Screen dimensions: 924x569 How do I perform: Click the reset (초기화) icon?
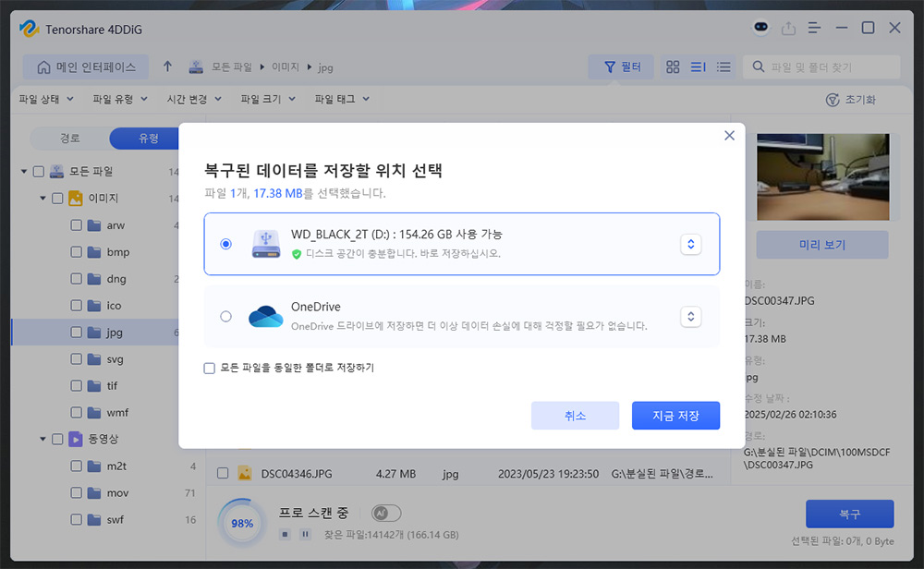point(833,100)
